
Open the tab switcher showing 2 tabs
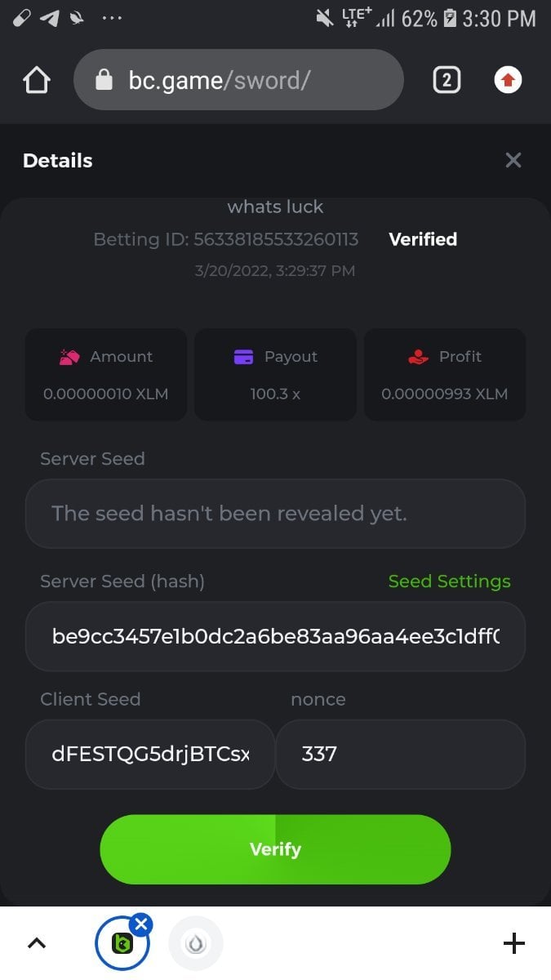pyautogui.click(x=447, y=80)
